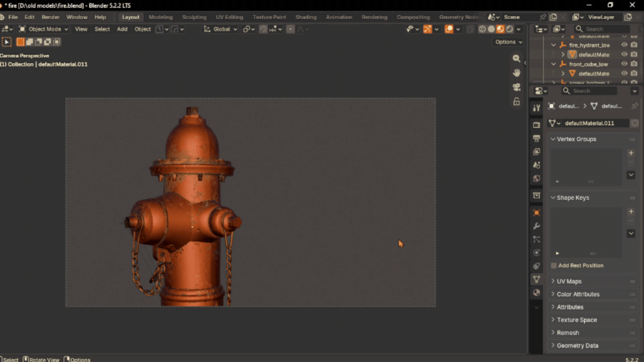Expand the UV Maps panel

point(553,281)
